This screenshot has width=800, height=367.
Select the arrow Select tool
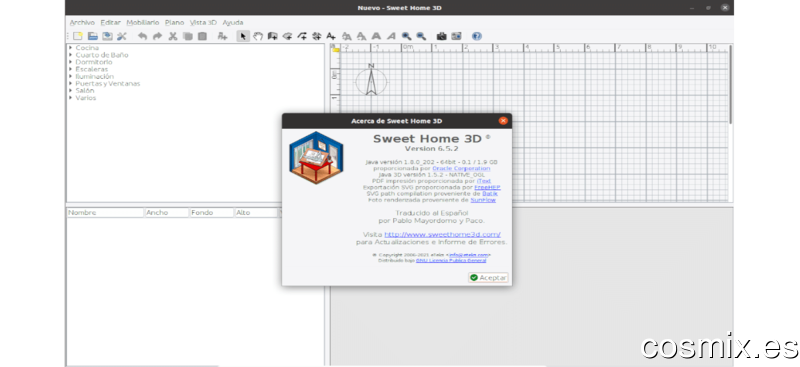[243, 36]
